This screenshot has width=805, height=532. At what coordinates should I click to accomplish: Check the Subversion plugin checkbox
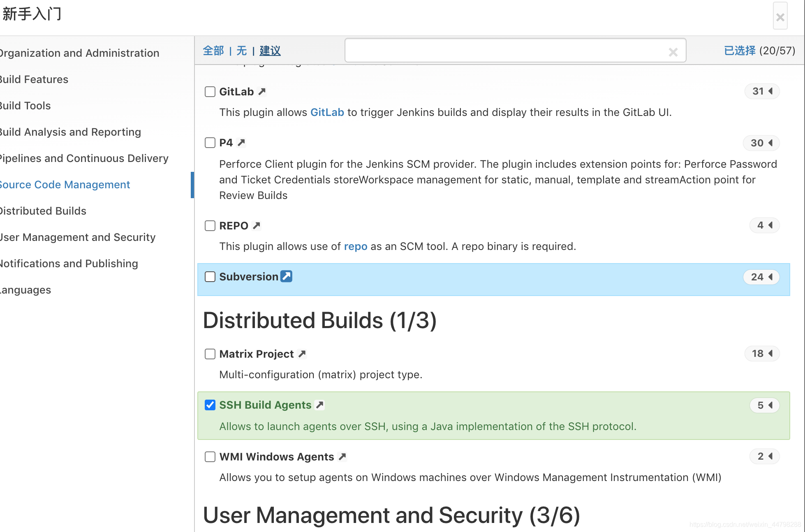coord(210,277)
